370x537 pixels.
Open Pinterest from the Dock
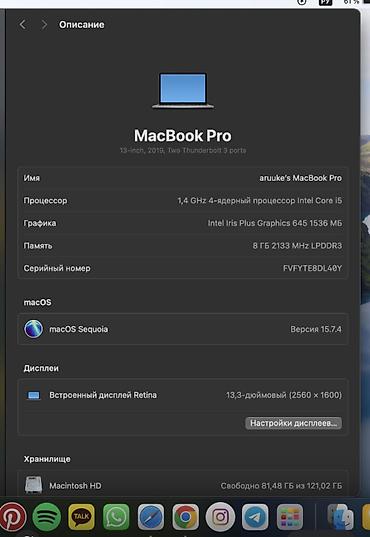click(x=13, y=516)
